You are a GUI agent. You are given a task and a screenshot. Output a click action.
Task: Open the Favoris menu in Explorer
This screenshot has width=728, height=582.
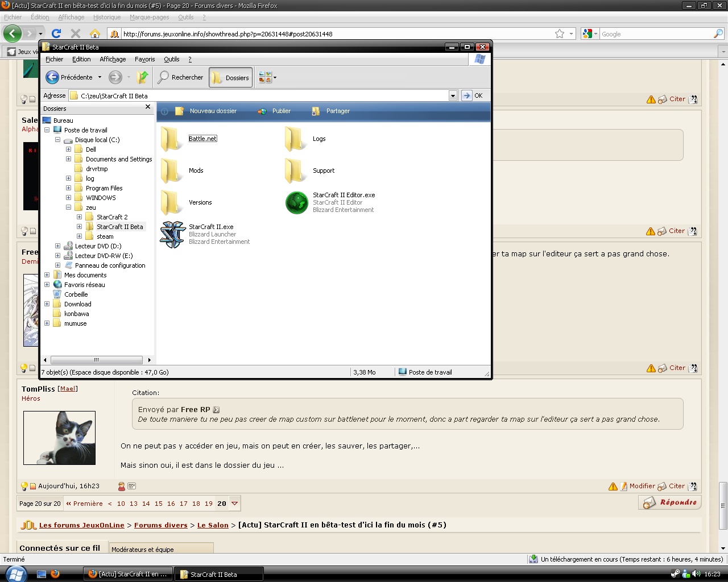(144, 59)
